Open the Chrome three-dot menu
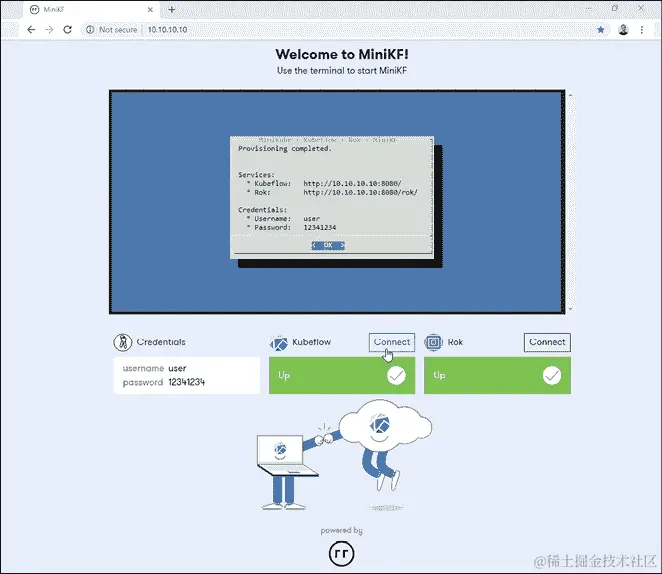 (x=642, y=30)
